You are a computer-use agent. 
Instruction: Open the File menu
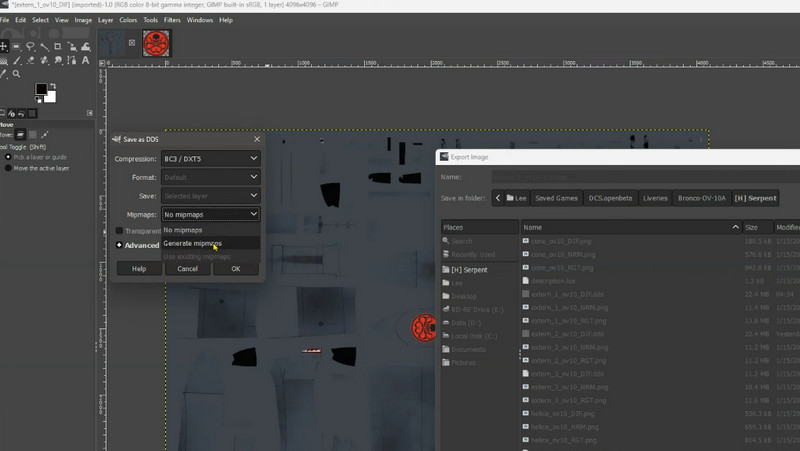[x=5, y=20]
